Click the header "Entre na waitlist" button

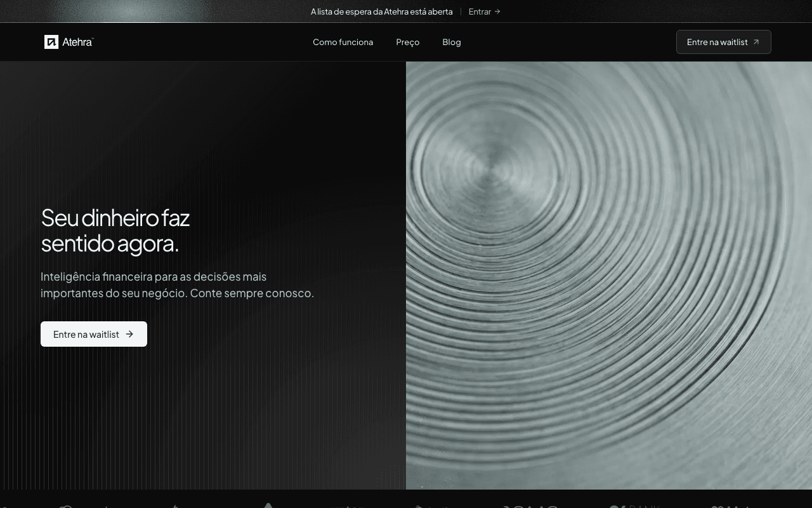point(724,42)
